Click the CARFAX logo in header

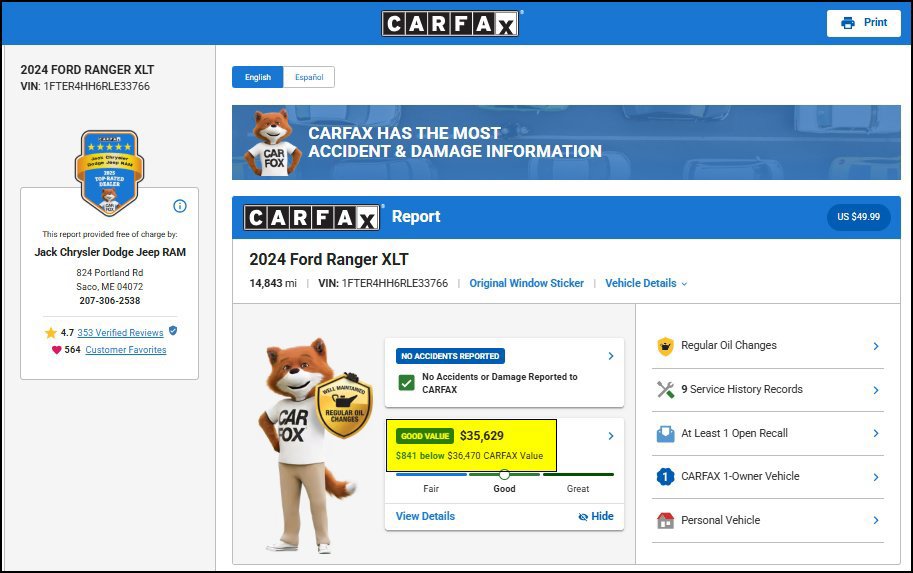450,23
